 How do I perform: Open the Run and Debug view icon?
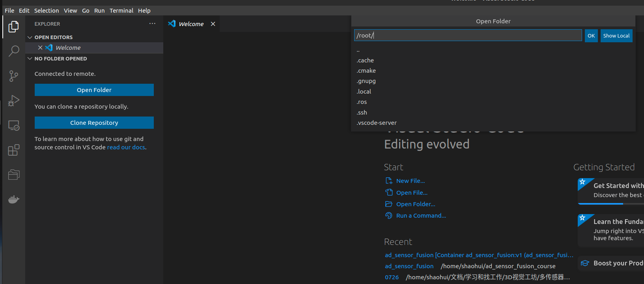point(14,101)
